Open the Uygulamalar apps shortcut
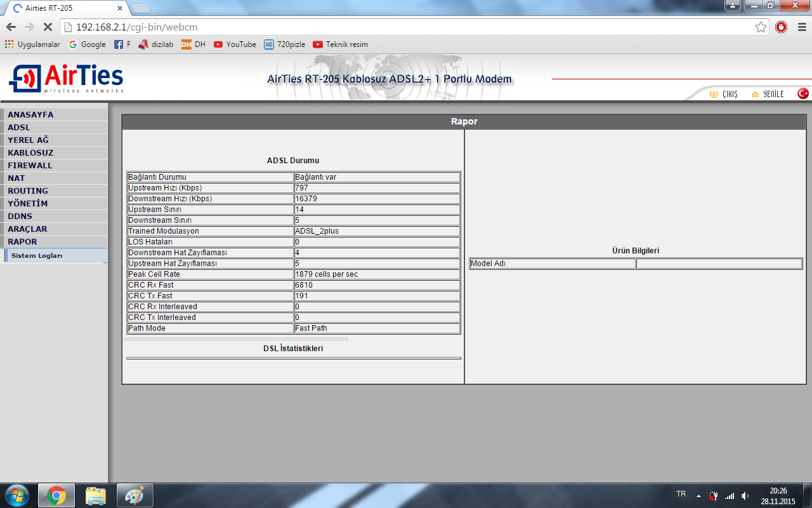 [32, 44]
